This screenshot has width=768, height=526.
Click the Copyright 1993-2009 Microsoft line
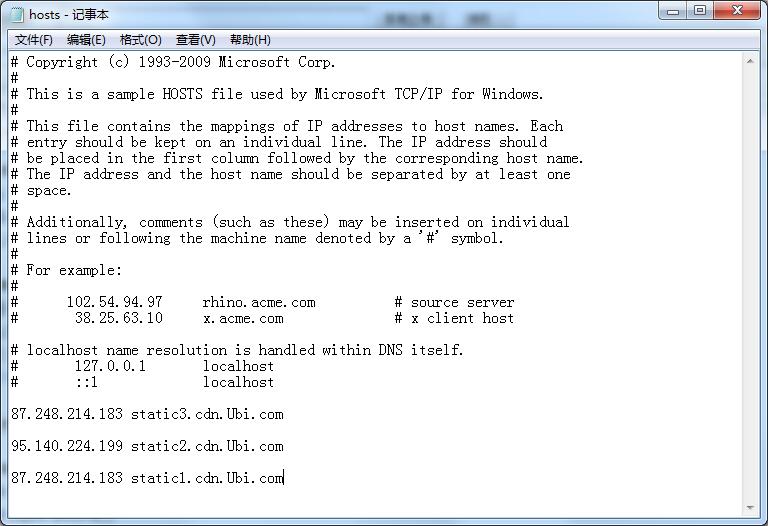[x=173, y=62]
